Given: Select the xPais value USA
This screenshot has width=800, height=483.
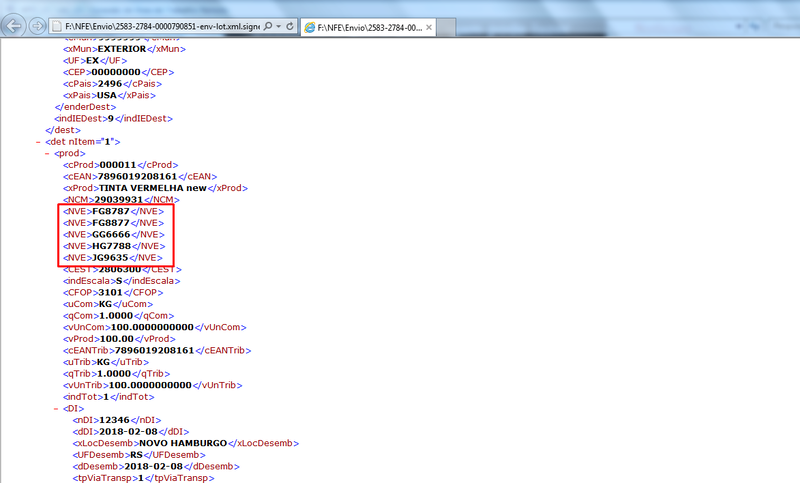Looking at the screenshot, I should (x=107, y=95).
